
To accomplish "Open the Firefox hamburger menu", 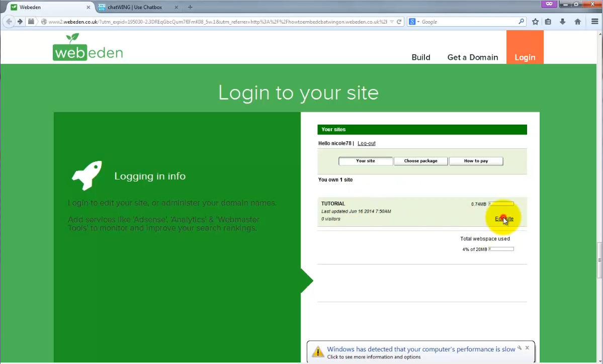I will (594, 22).
